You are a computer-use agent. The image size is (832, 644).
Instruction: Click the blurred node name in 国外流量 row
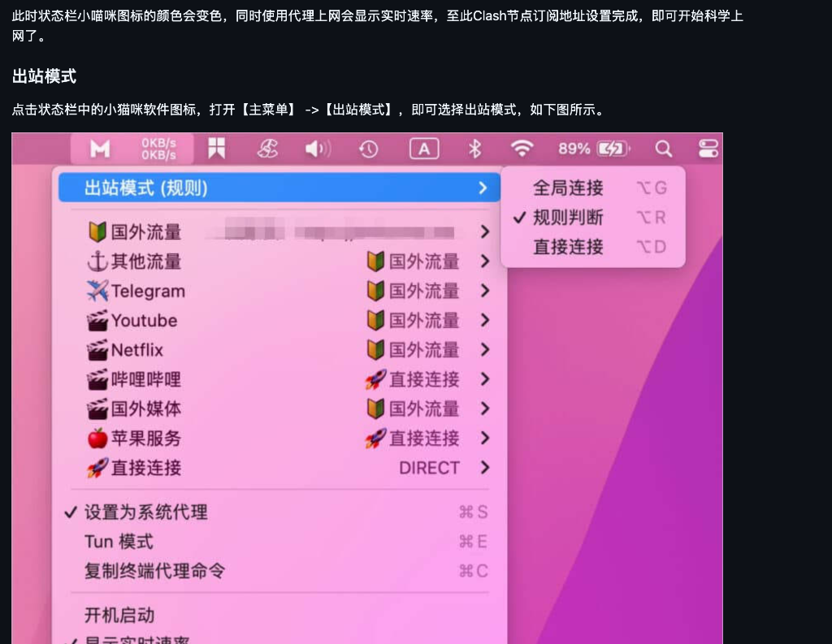[340, 231]
